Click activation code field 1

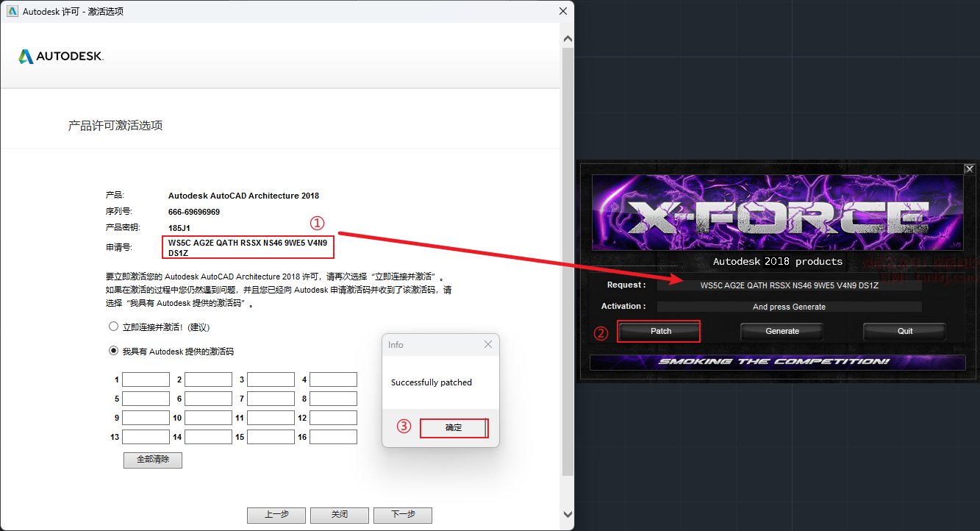[146, 379]
